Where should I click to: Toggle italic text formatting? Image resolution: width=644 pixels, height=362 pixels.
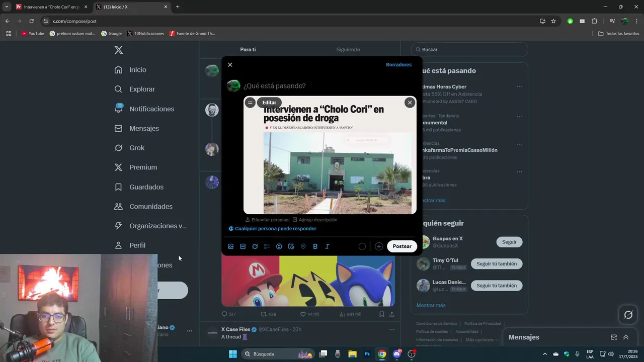coord(327,246)
